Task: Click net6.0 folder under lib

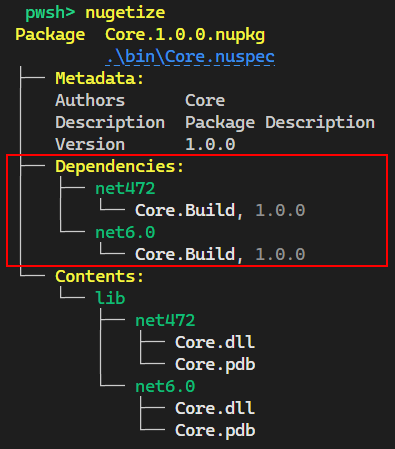Action: click(x=165, y=386)
